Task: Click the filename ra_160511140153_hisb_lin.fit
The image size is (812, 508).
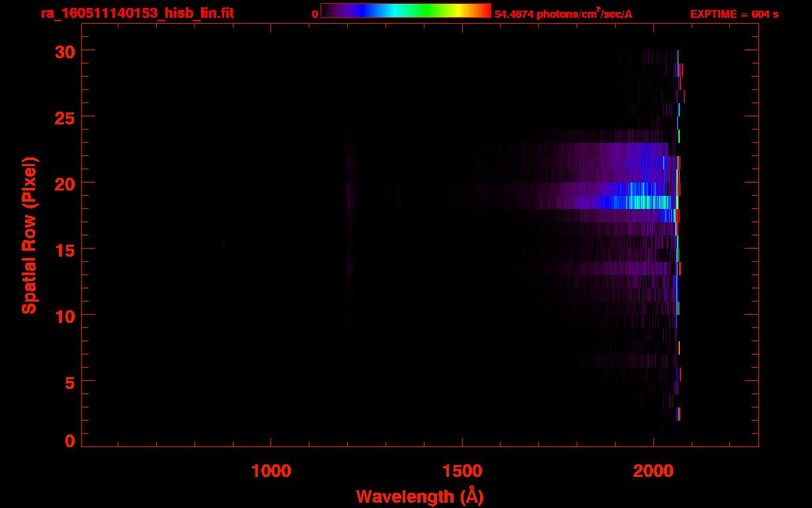Action: [137, 13]
